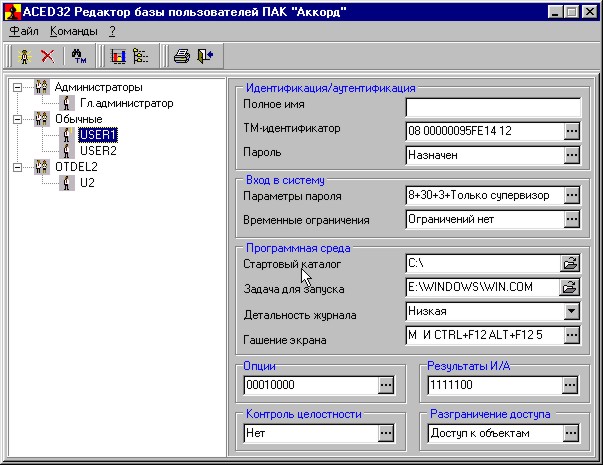Open Разграничение доступа ellipsis button
This screenshot has width=603, height=465.
pyautogui.click(x=571, y=433)
